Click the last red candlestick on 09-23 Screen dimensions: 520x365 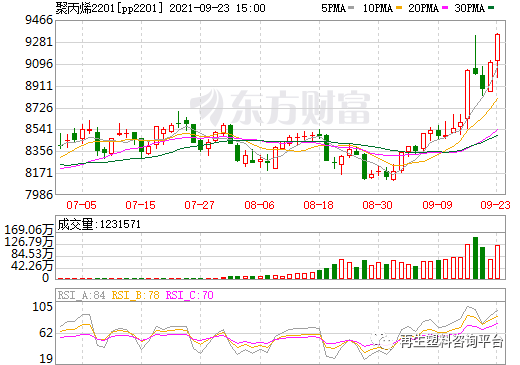(498, 48)
